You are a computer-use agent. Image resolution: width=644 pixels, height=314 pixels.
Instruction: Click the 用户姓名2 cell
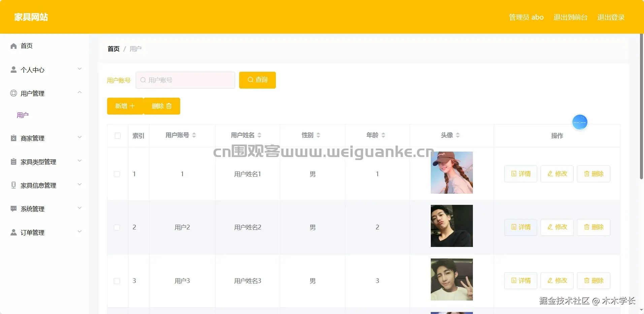click(x=248, y=227)
